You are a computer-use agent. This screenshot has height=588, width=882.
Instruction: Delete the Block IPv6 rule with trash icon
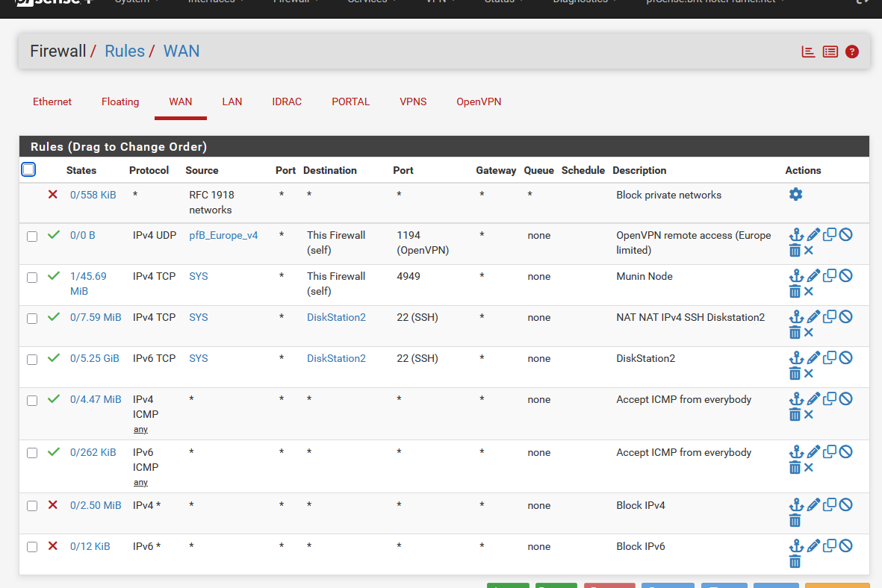[795, 562]
